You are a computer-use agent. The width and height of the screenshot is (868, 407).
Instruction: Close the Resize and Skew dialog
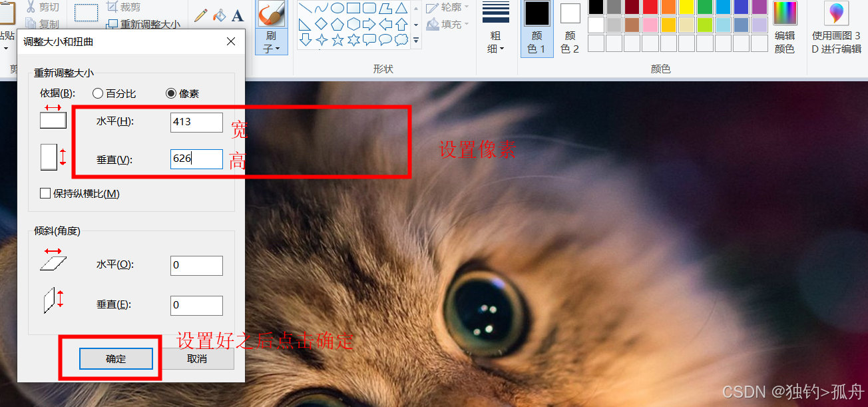tap(231, 41)
